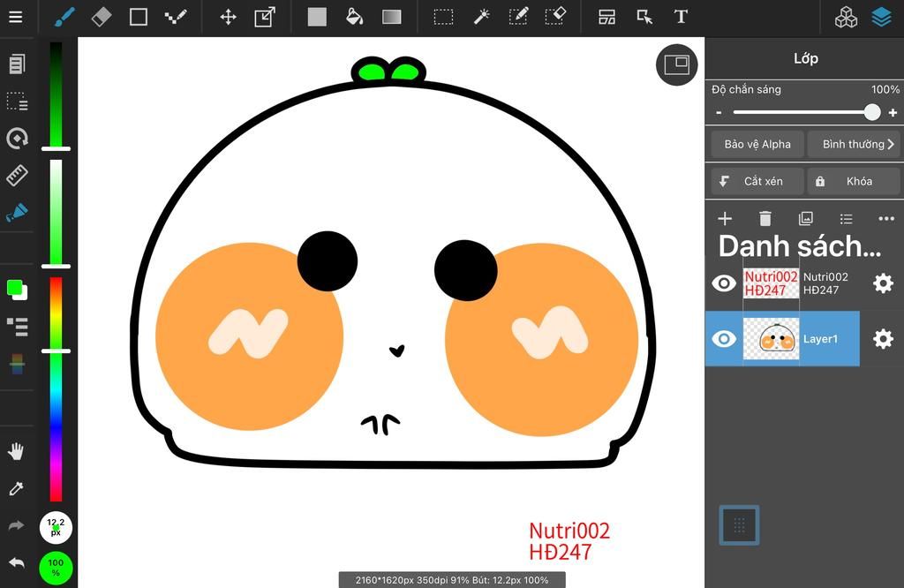Click the floating dotted square button
Screen dimensions: 904x588
[x=739, y=524]
